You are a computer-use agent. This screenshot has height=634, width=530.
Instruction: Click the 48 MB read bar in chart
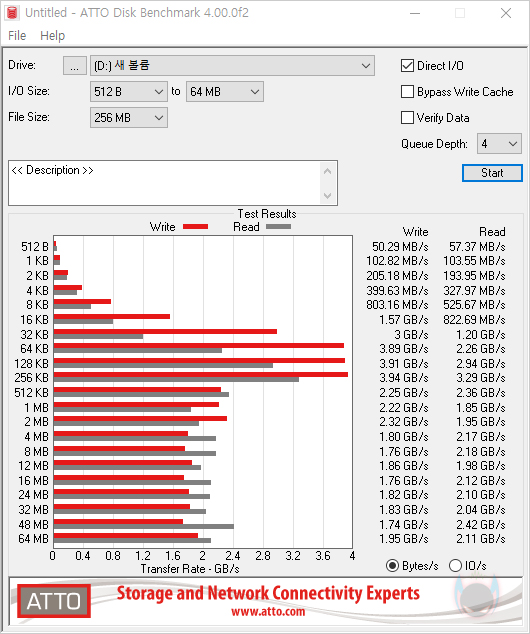(x=144, y=526)
